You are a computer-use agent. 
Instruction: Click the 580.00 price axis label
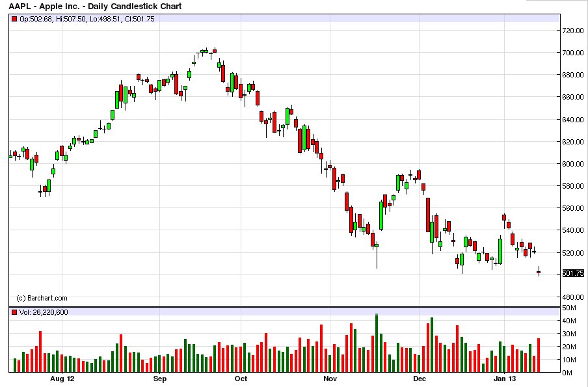click(x=572, y=186)
